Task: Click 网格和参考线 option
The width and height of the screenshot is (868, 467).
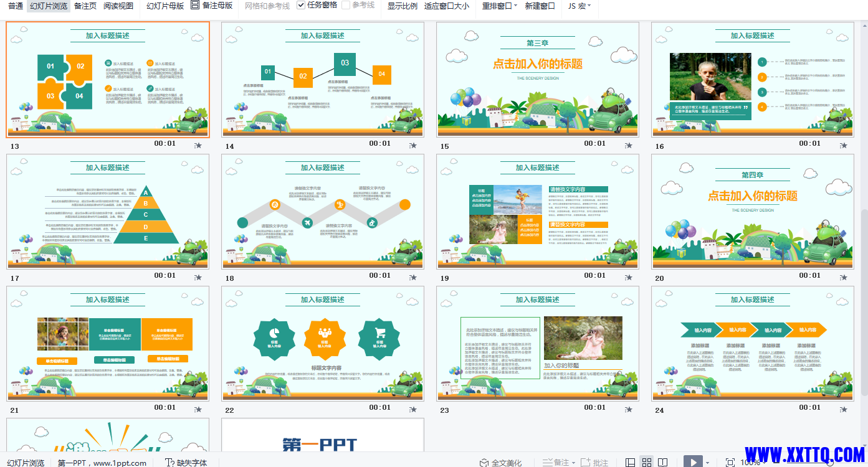Action: [267, 6]
